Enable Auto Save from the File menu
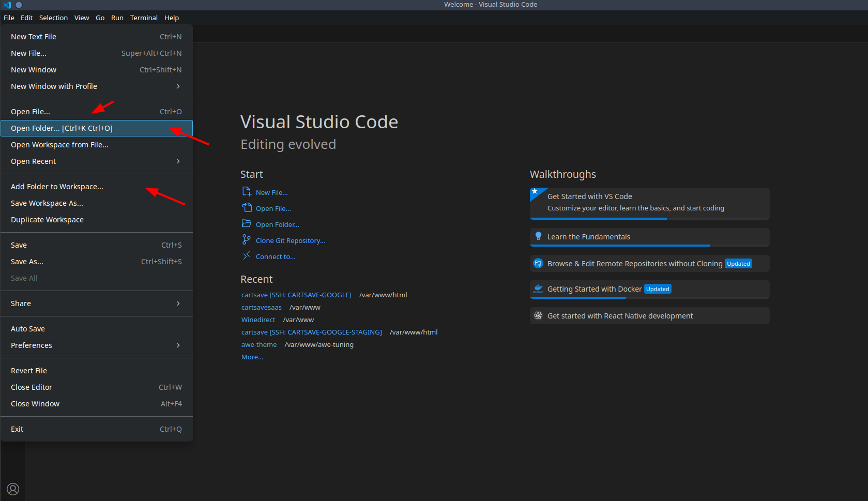The height and width of the screenshot is (501, 868). tap(28, 328)
